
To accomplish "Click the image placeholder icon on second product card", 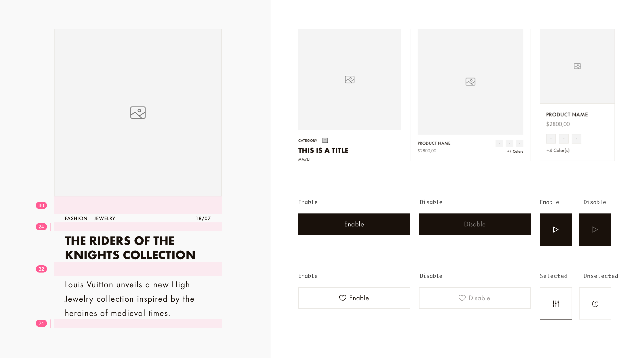I will pyautogui.click(x=470, y=81).
